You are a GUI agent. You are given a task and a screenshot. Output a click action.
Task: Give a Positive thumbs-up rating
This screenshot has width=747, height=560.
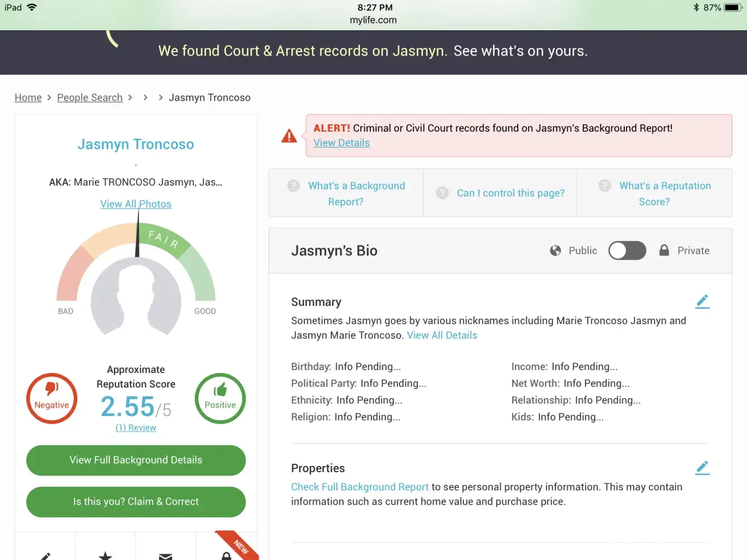[220, 398]
